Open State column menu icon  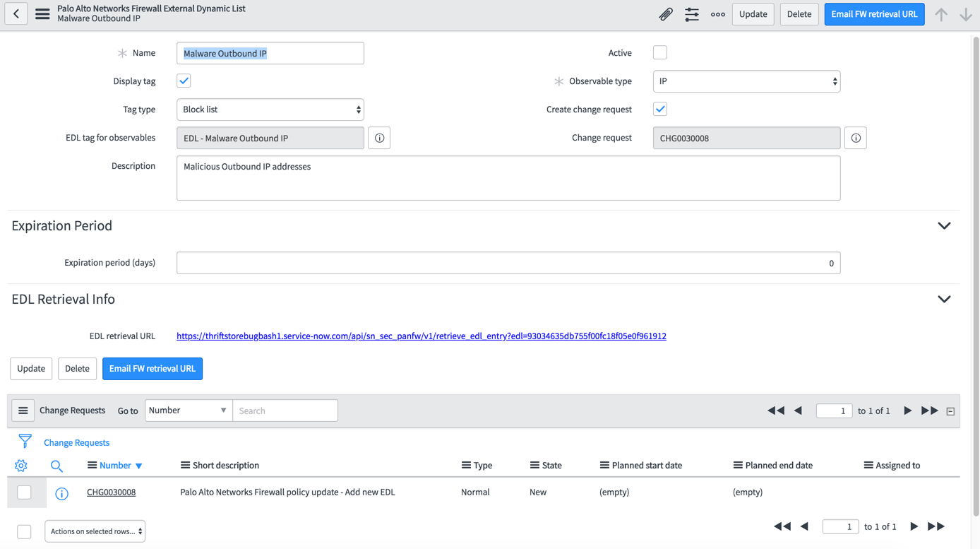[x=534, y=465]
